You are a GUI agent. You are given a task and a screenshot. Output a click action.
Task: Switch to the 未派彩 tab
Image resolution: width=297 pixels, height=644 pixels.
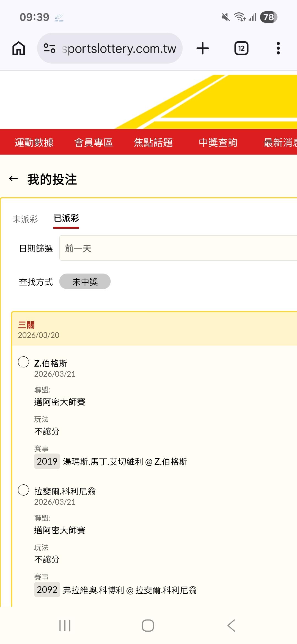[25, 219]
